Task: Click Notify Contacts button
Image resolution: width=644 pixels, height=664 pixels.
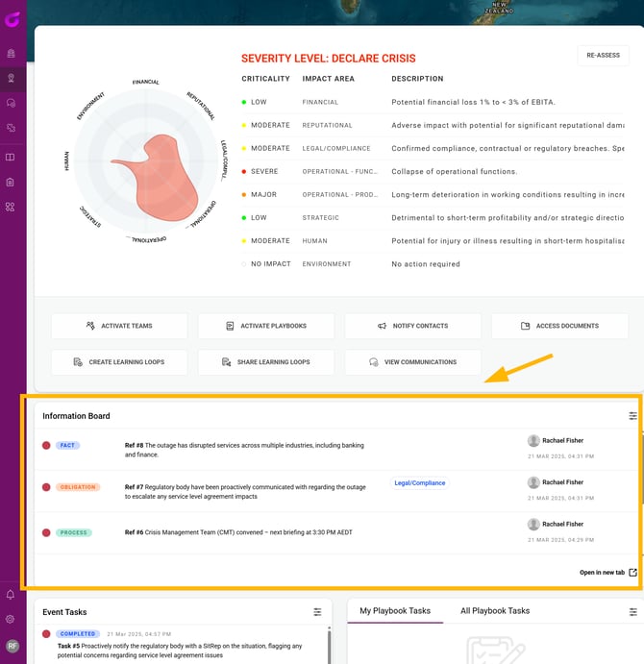Action: click(412, 326)
